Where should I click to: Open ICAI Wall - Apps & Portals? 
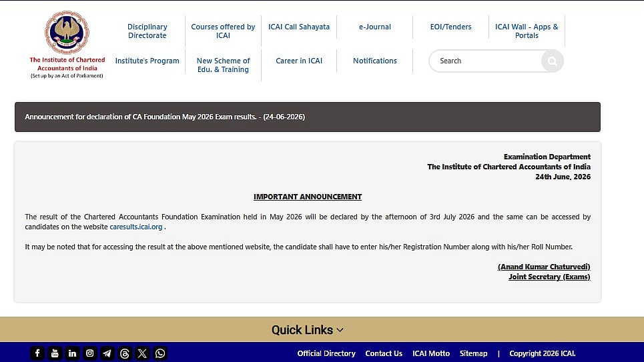[x=527, y=31]
